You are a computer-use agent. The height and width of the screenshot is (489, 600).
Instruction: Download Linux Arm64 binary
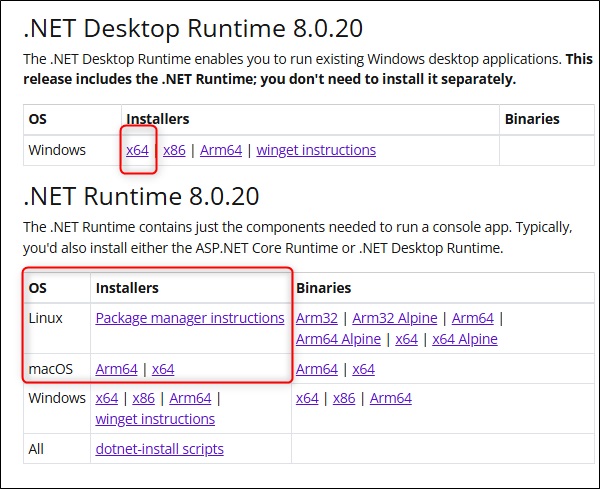click(x=473, y=318)
